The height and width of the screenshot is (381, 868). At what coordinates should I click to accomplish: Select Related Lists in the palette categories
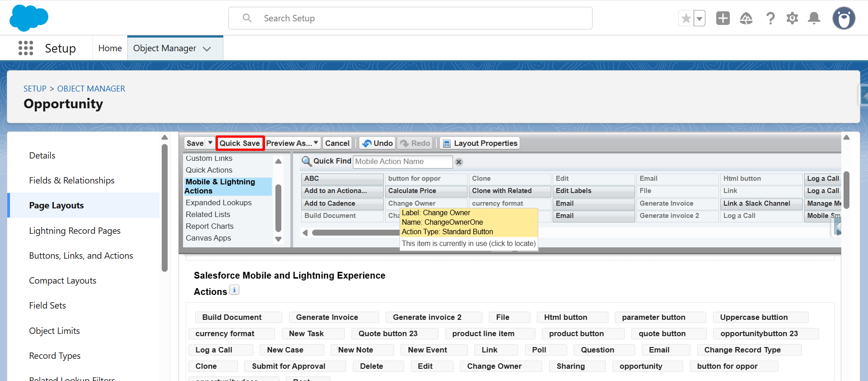[208, 214]
